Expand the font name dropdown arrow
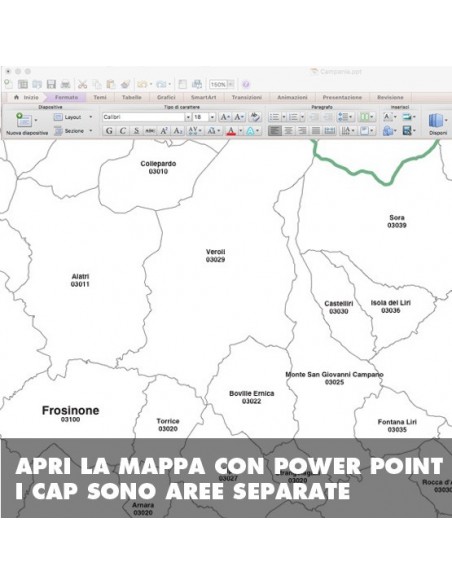 point(188,117)
